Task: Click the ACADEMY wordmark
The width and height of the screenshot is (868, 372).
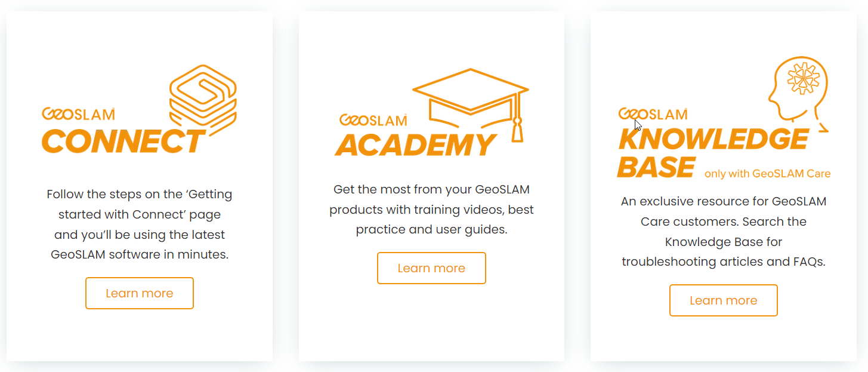Action: coord(416,145)
